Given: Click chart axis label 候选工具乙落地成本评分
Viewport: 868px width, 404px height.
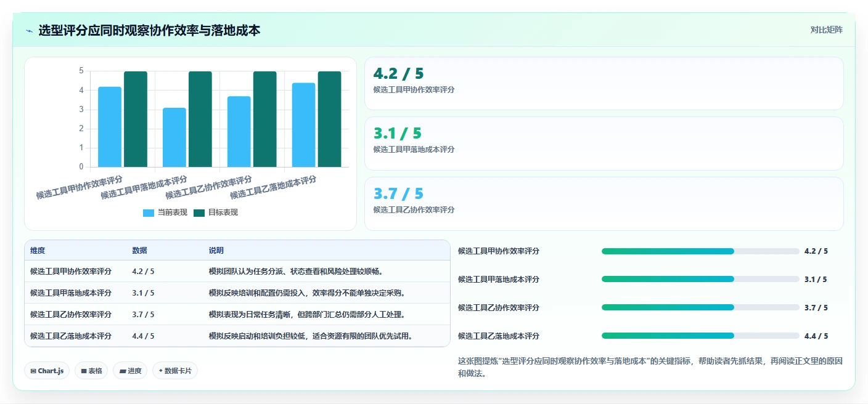Looking at the screenshot, I should point(273,187).
